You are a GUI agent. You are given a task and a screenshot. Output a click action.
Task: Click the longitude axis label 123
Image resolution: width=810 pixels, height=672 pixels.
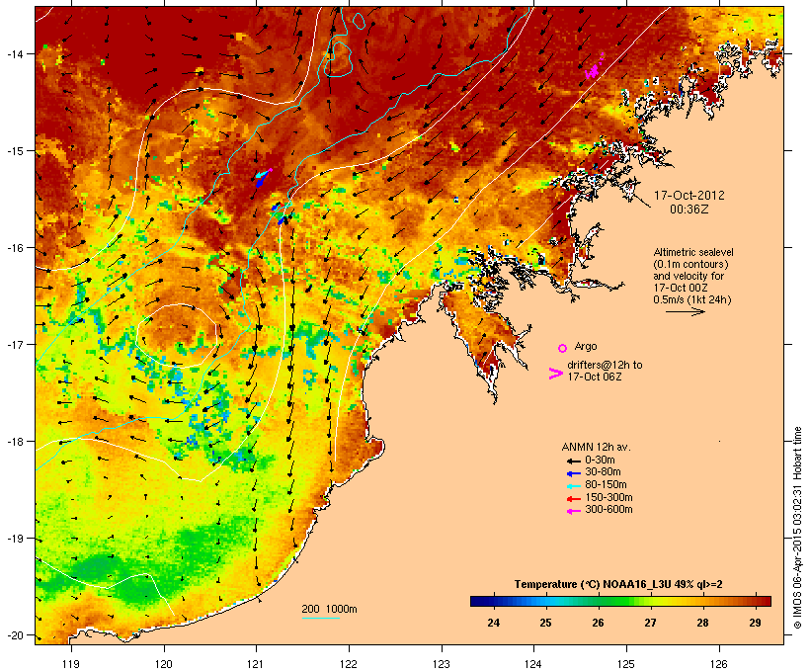point(442,664)
